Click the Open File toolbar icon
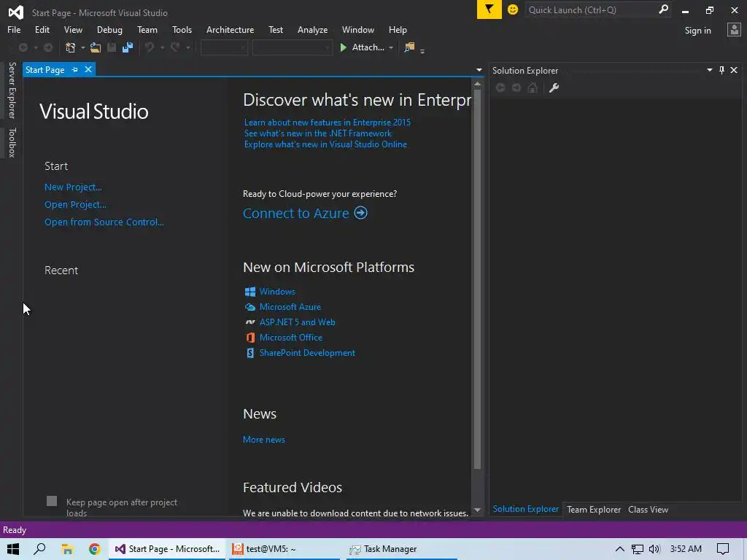Screen dimensions: 747x560 pos(96,47)
